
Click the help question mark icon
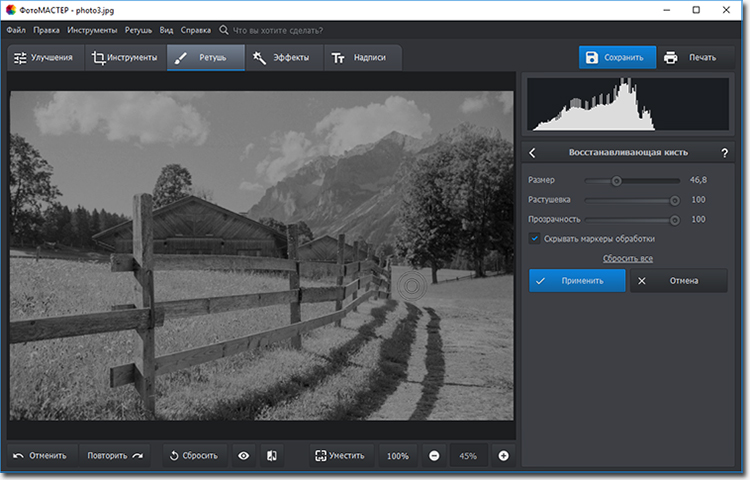click(x=724, y=153)
